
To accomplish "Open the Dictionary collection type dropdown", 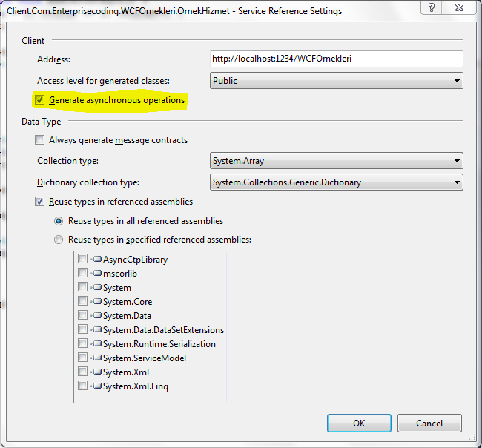I will (337, 182).
